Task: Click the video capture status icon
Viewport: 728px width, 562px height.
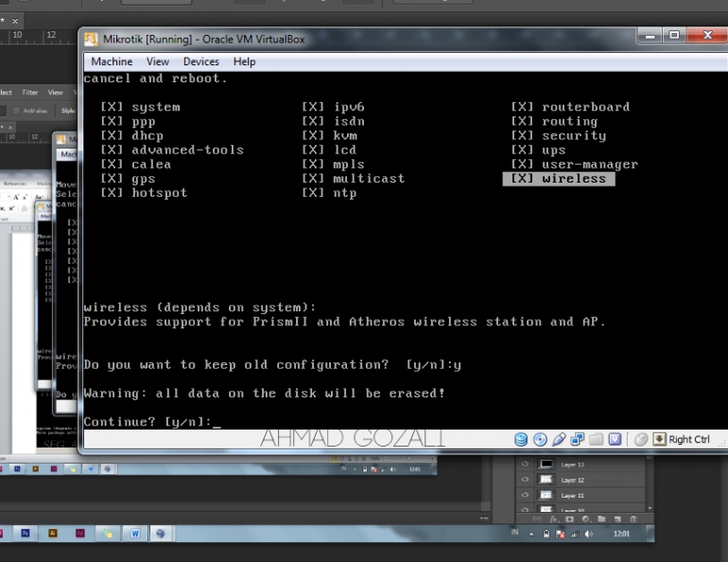Action: pyautogui.click(x=615, y=439)
